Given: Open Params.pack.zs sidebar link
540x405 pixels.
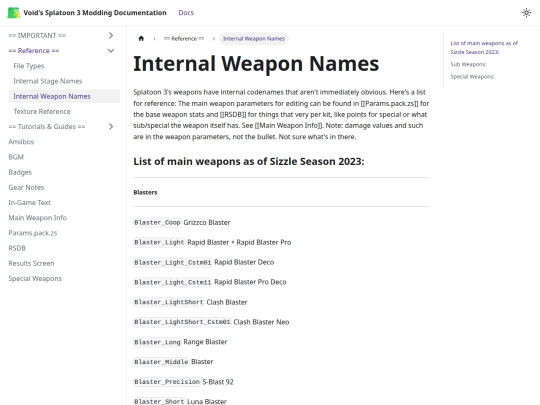Looking at the screenshot, I should click(33, 233).
